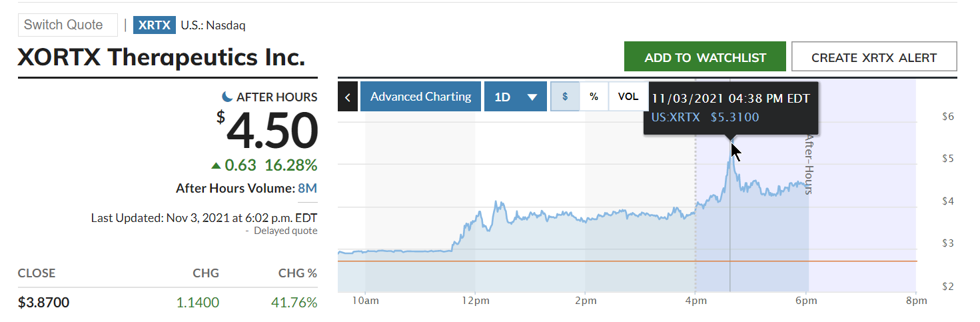Click the $3.8700 close price value
Image resolution: width=980 pixels, height=322 pixels.
point(44,302)
